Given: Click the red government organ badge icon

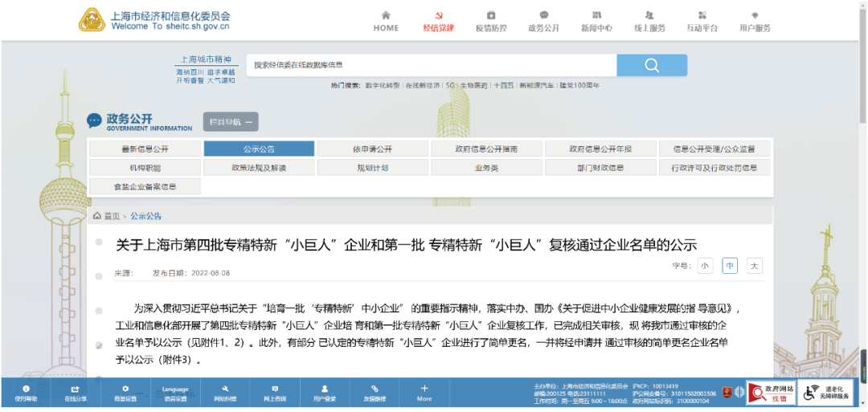Looking at the screenshot, I should (x=727, y=393).
